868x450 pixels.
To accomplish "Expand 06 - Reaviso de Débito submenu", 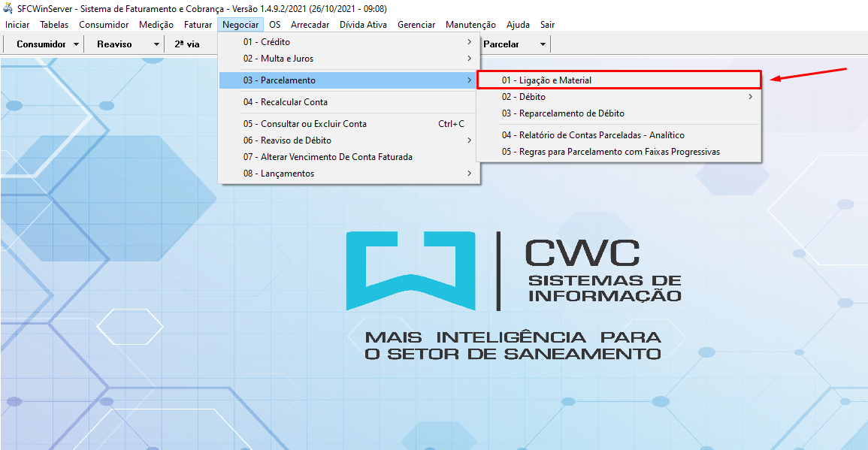I will coord(286,140).
